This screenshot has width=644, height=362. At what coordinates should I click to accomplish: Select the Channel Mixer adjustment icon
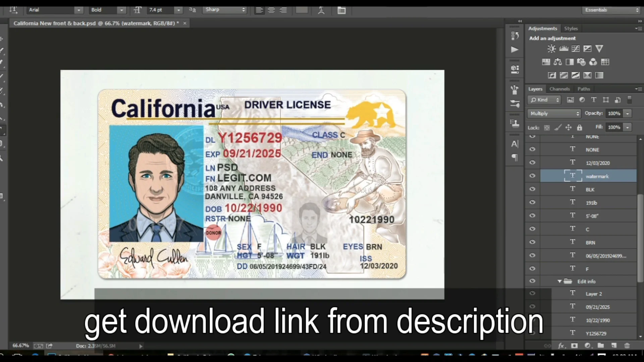593,62
